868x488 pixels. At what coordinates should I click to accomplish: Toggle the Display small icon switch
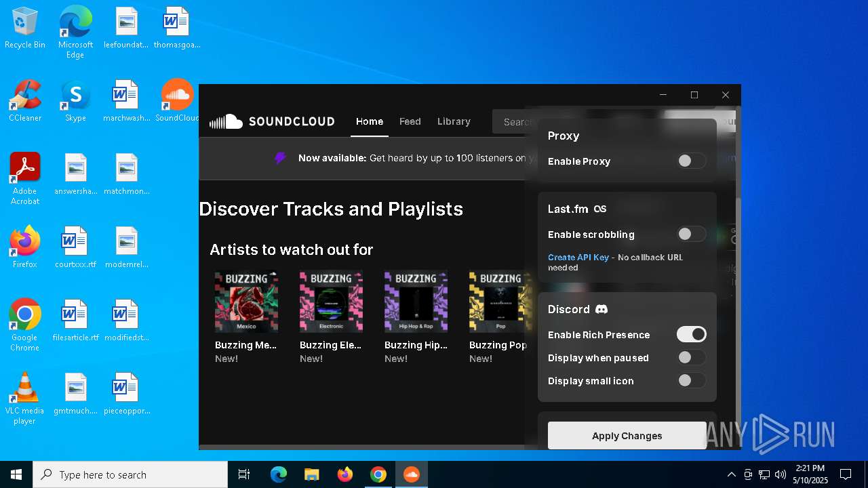[691, 380]
